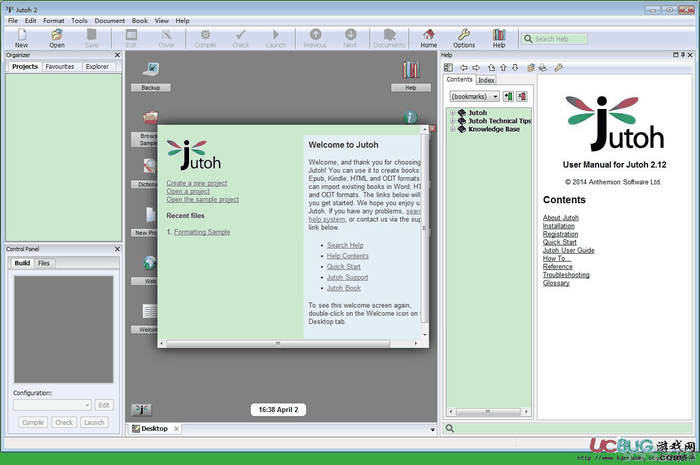Expand the Knowledge Base tree node
The height and width of the screenshot is (465, 700).
(452, 129)
